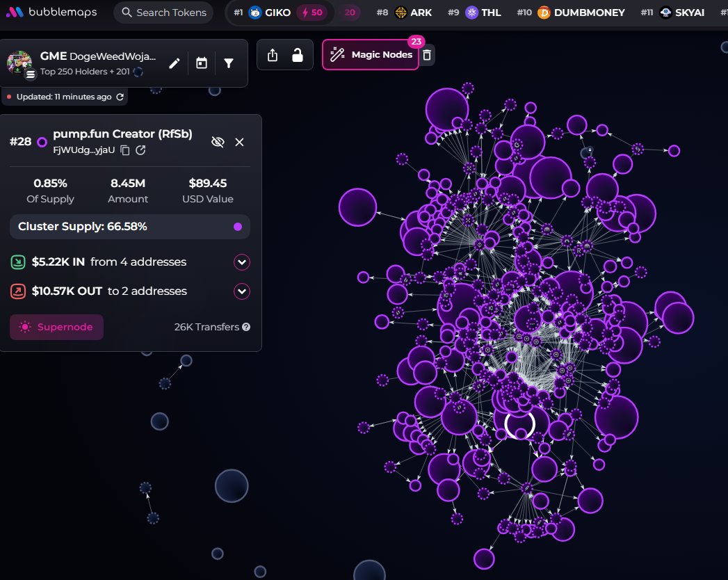Click the Magic Nodes button
Screen dimensions: 728x580
pyautogui.click(x=371, y=55)
